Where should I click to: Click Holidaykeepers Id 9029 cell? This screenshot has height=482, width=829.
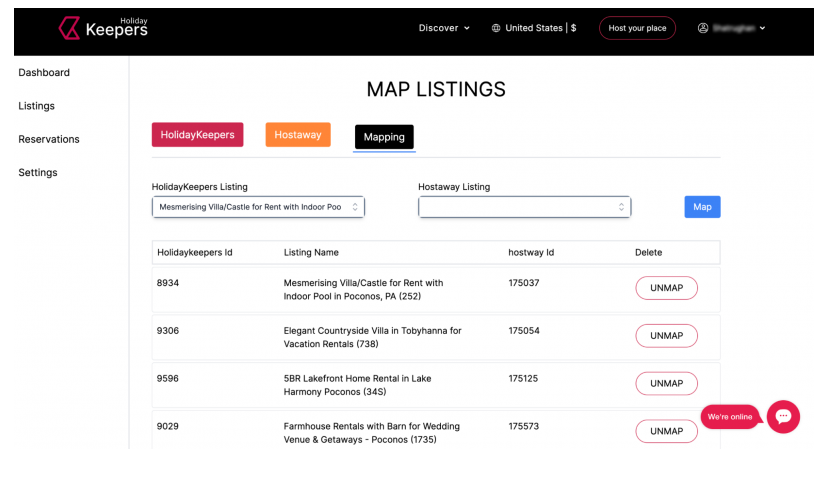pyautogui.click(x=168, y=426)
